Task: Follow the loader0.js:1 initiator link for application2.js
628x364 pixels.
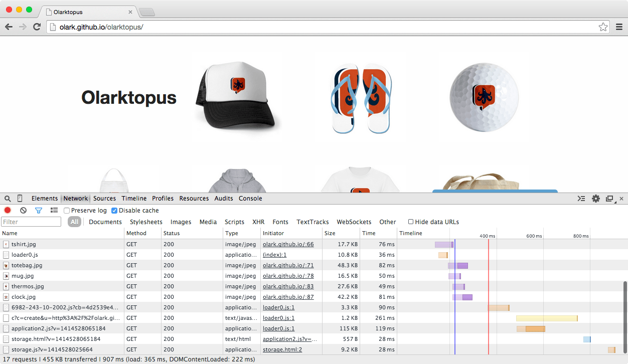Action: [278, 329]
